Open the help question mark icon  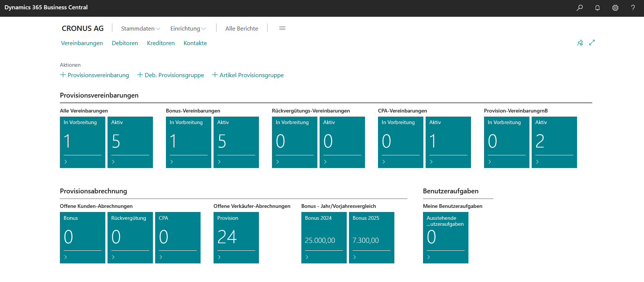pos(632,8)
